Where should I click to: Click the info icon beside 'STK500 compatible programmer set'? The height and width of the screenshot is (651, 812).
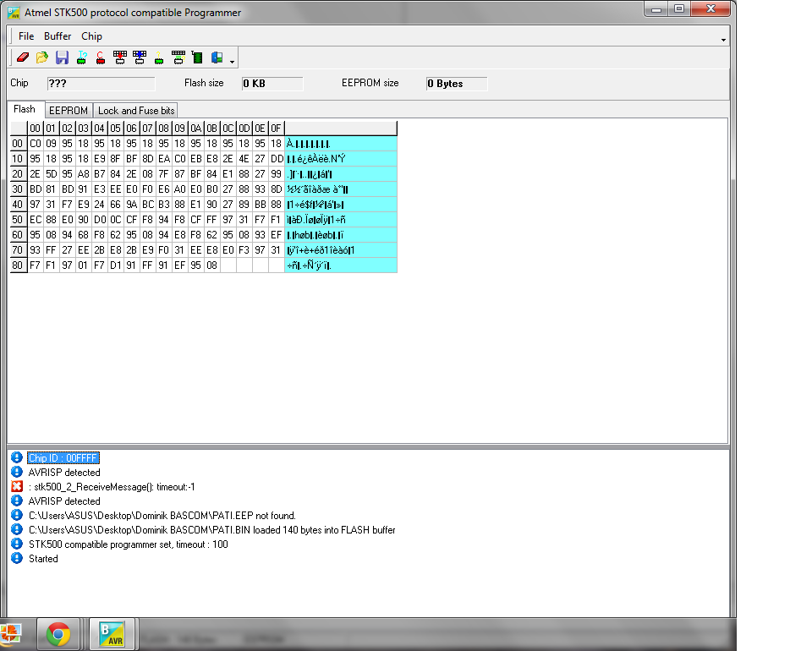[17, 544]
